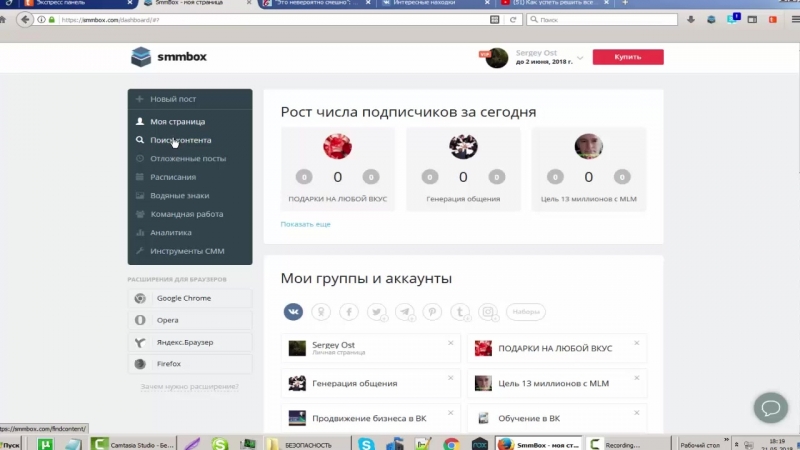Open Skype from the taskbar
This screenshot has height=450, width=800.
tap(366, 444)
